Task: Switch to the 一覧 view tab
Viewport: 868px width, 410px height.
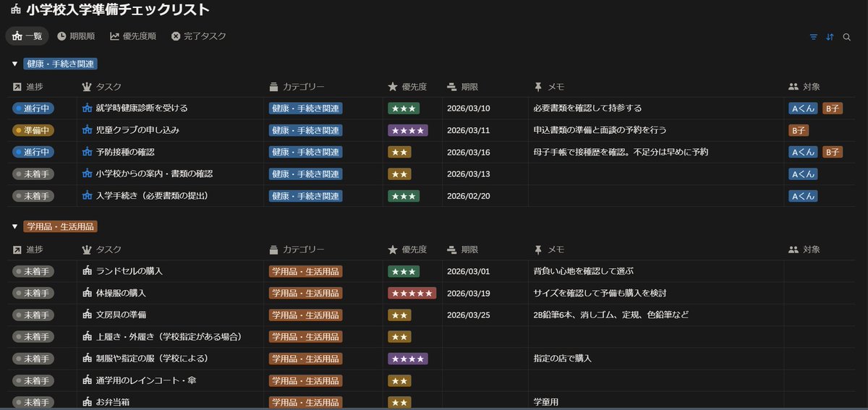Action: click(27, 36)
